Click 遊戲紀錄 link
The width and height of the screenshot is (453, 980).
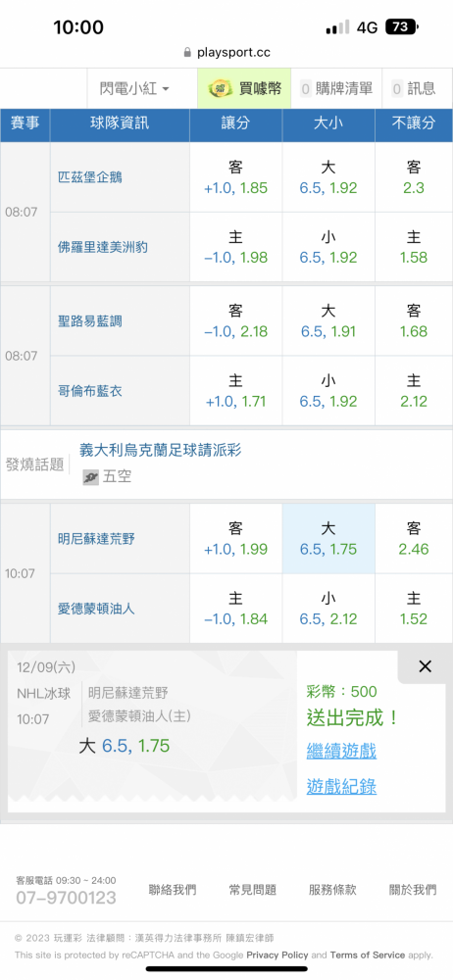click(x=341, y=786)
